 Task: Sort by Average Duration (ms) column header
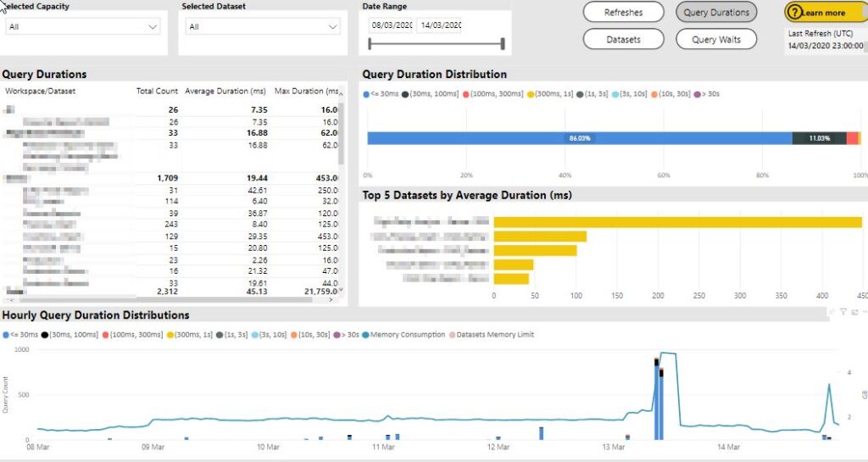tap(225, 92)
